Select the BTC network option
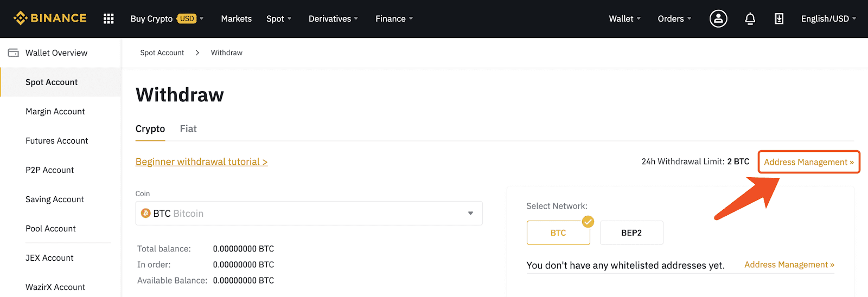This screenshot has width=868, height=297. [558, 233]
